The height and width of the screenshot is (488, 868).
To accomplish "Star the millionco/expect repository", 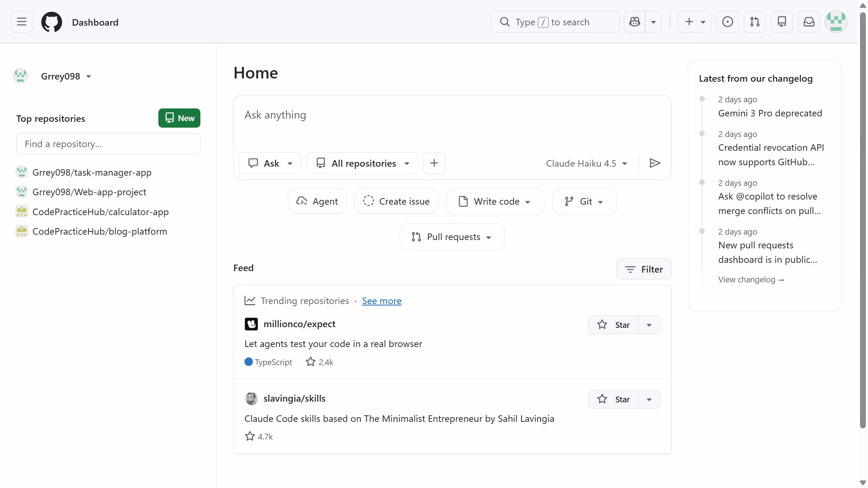I will point(613,325).
